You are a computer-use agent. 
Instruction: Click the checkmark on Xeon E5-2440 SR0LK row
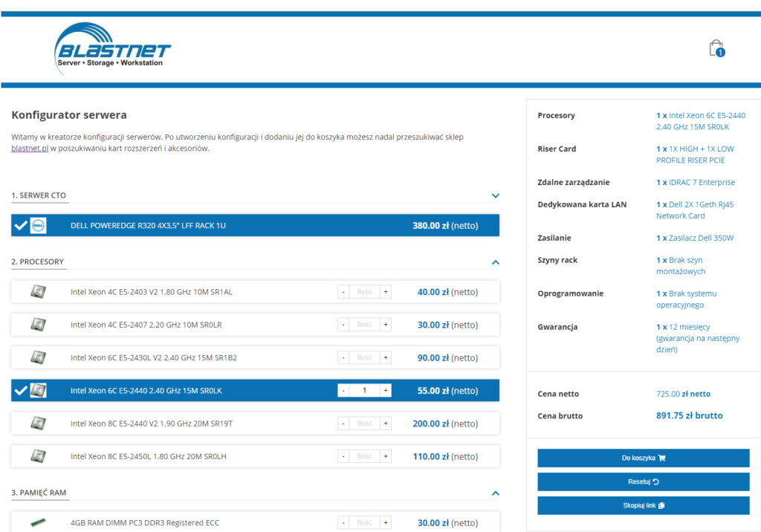(20, 390)
